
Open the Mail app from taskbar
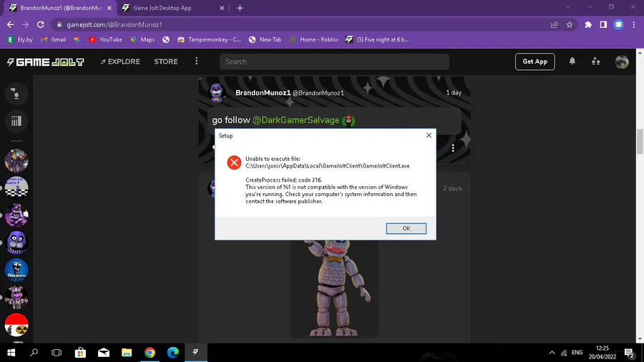[x=104, y=353]
